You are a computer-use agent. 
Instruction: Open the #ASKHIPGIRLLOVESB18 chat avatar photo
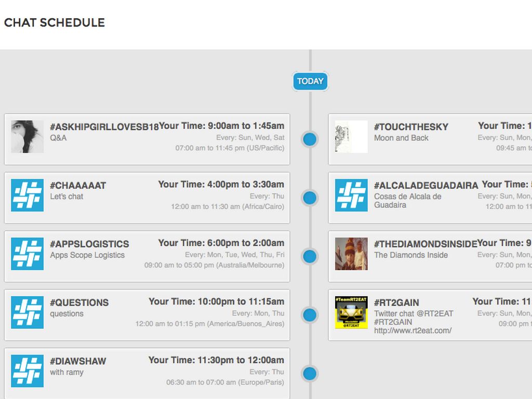pyautogui.click(x=27, y=137)
